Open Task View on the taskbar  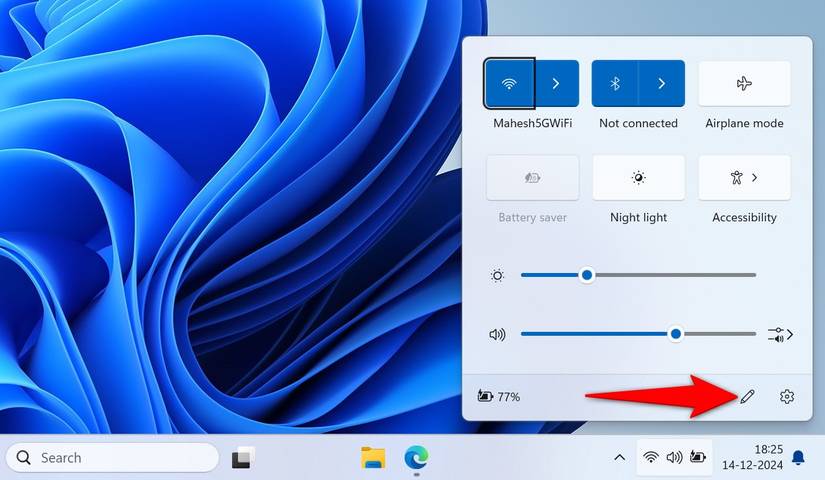(243, 457)
